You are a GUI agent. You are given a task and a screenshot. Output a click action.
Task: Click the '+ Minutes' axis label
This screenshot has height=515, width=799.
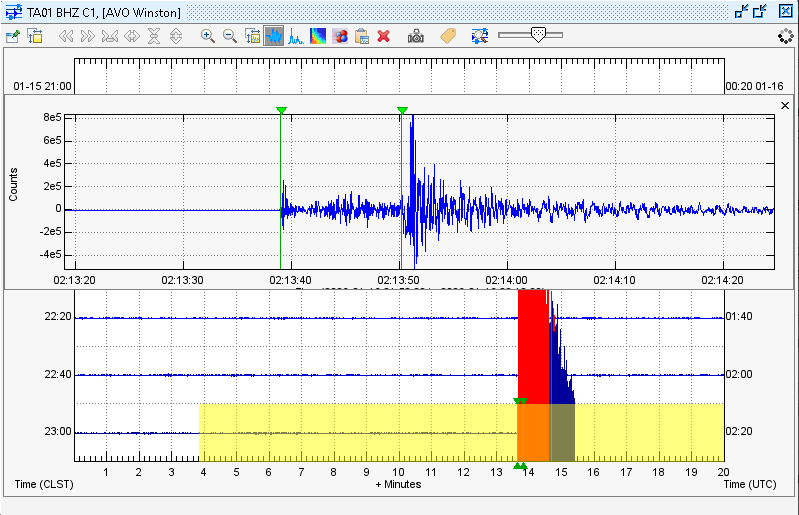(x=398, y=484)
